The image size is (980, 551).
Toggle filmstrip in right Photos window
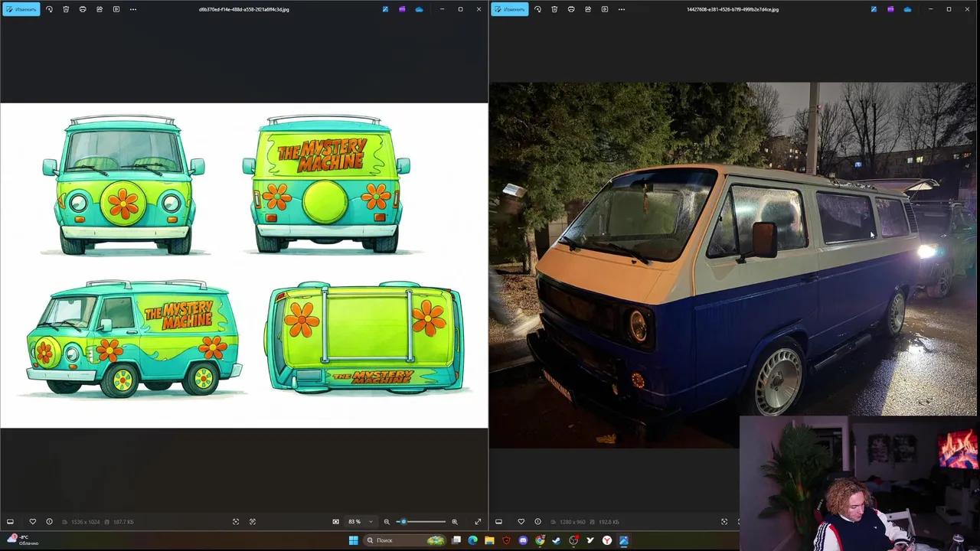coord(498,522)
